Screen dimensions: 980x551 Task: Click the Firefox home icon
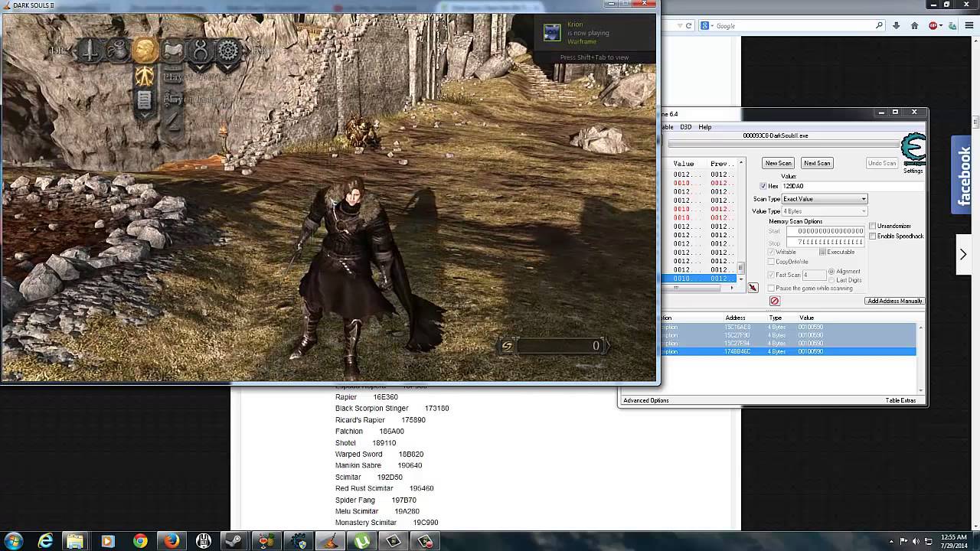click(x=914, y=25)
